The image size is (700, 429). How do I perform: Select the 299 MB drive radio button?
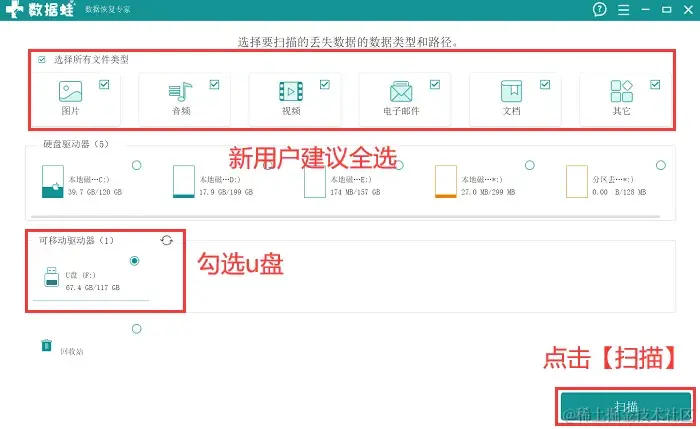tap(529, 165)
